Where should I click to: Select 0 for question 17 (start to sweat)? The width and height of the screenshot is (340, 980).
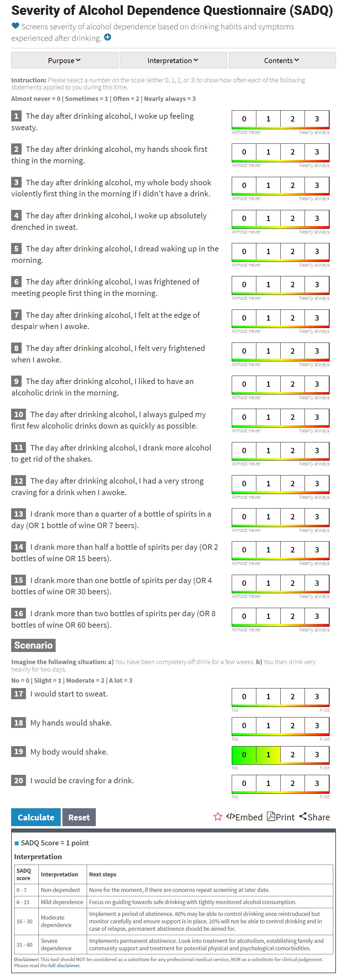click(x=244, y=696)
